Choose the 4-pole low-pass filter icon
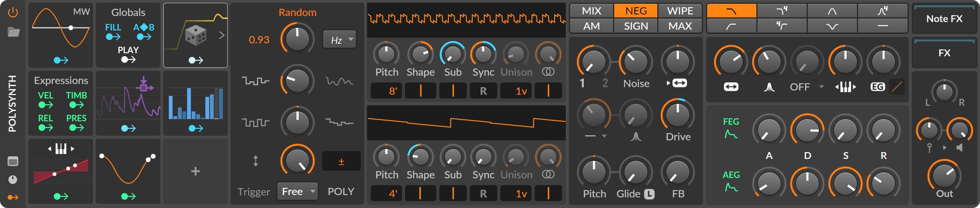Screen dimensions: 980x208 pos(782,11)
